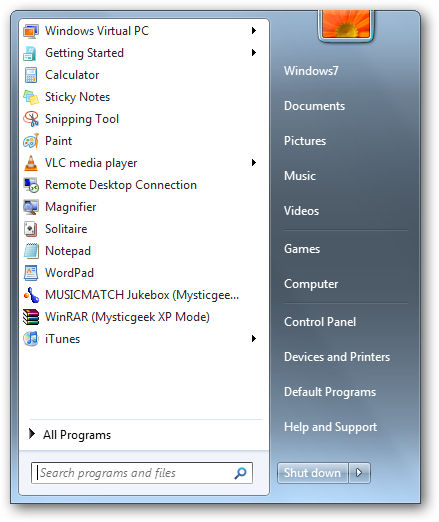Click the WinRAR books icon
The height and width of the screenshot is (522, 439).
[x=31, y=317]
